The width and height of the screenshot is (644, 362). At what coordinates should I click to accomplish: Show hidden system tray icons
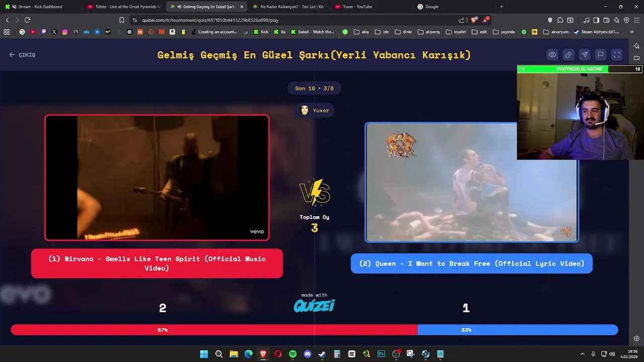[x=583, y=354]
